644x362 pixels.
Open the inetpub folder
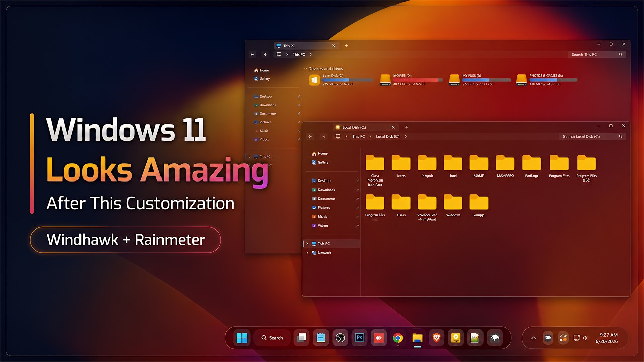point(427,167)
